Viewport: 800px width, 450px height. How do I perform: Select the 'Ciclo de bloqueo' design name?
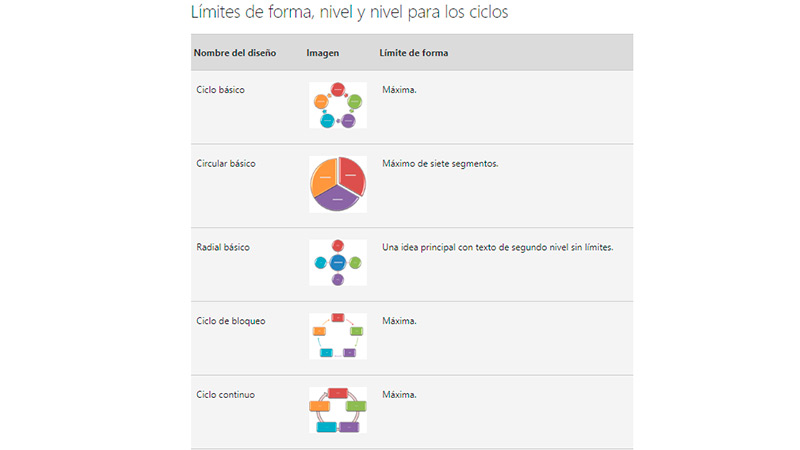[x=231, y=321]
